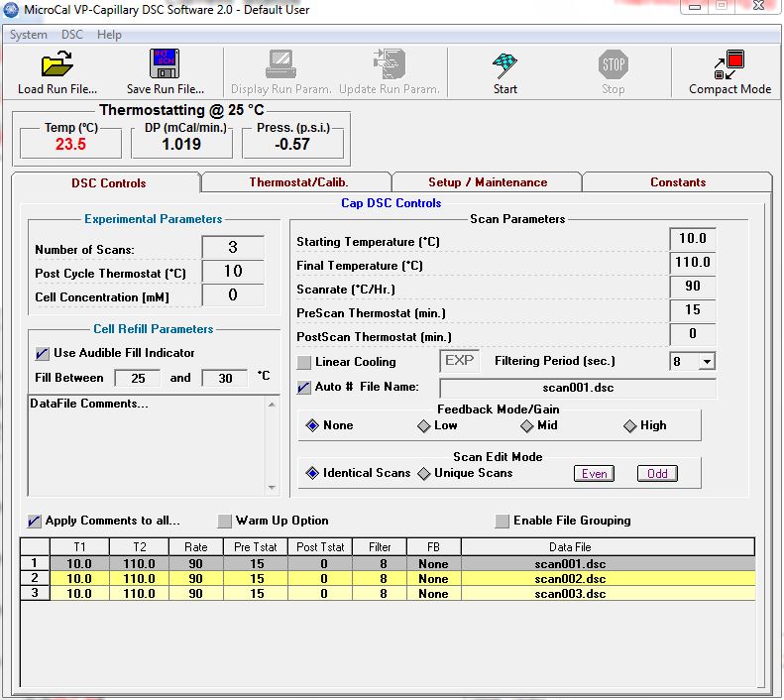Screen dimensions: 784x700
Task: Open the Filtering Period dropdown
Action: [x=706, y=362]
